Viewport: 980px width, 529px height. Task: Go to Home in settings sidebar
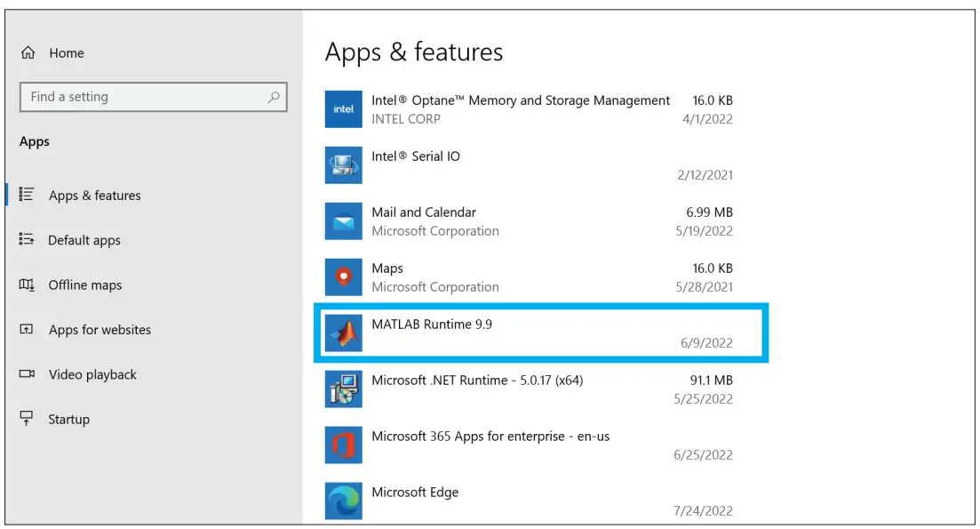(66, 53)
